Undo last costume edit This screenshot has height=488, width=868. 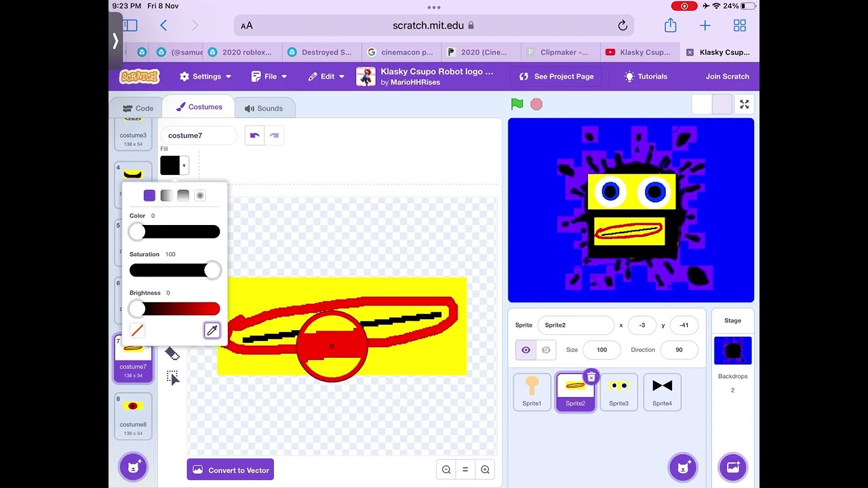point(255,136)
